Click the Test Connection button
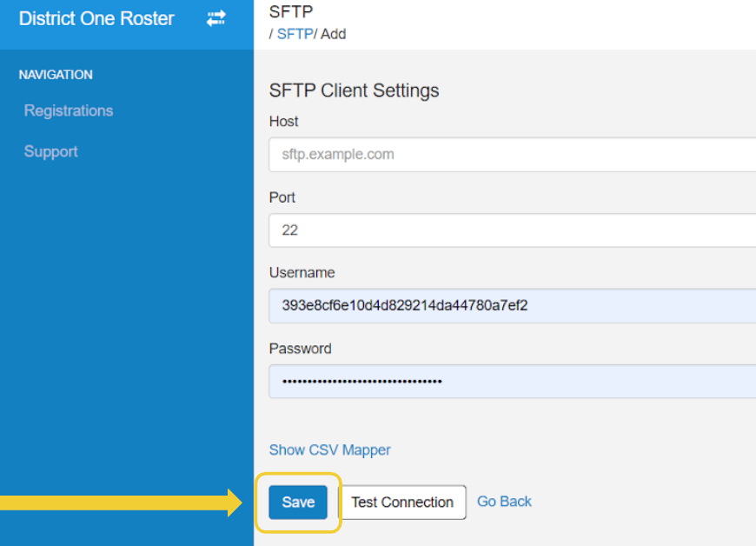Image resolution: width=756 pixels, height=546 pixels. pyautogui.click(x=402, y=503)
